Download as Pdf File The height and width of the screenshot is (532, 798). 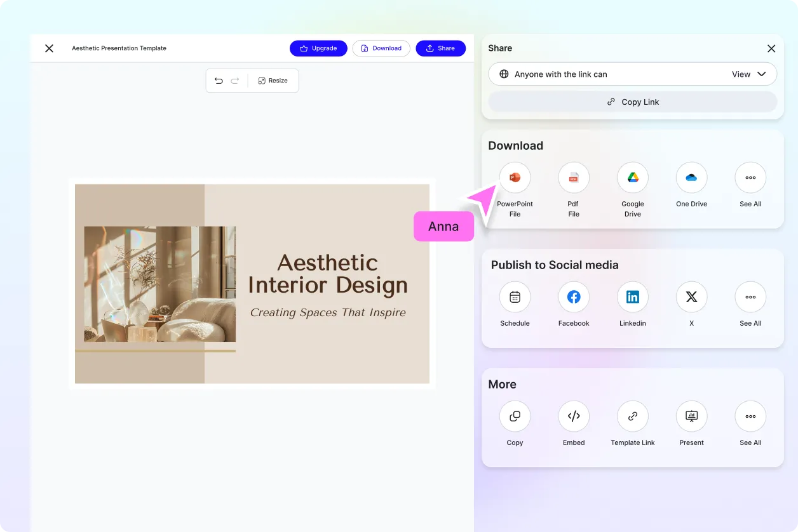click(574, 178)
